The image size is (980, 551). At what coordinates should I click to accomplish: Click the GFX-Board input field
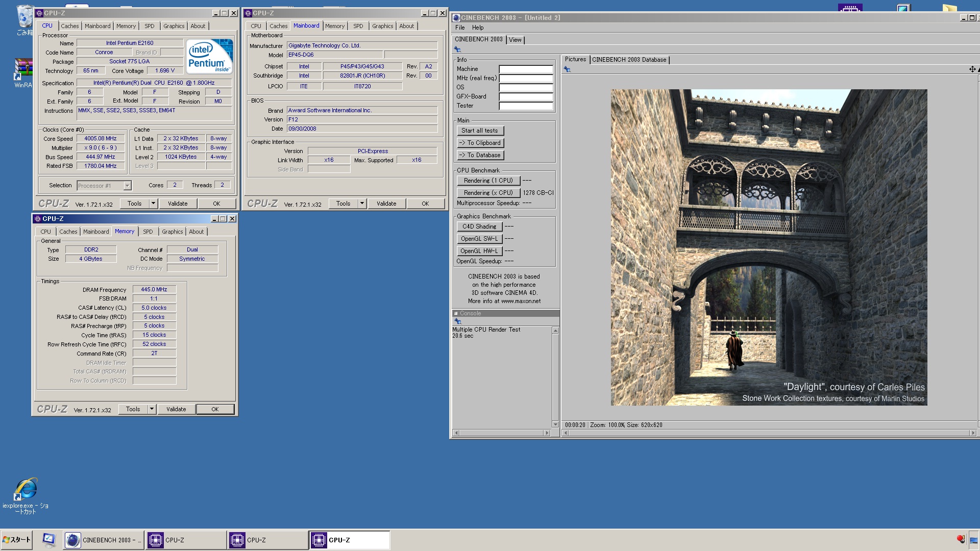[526, 97]
